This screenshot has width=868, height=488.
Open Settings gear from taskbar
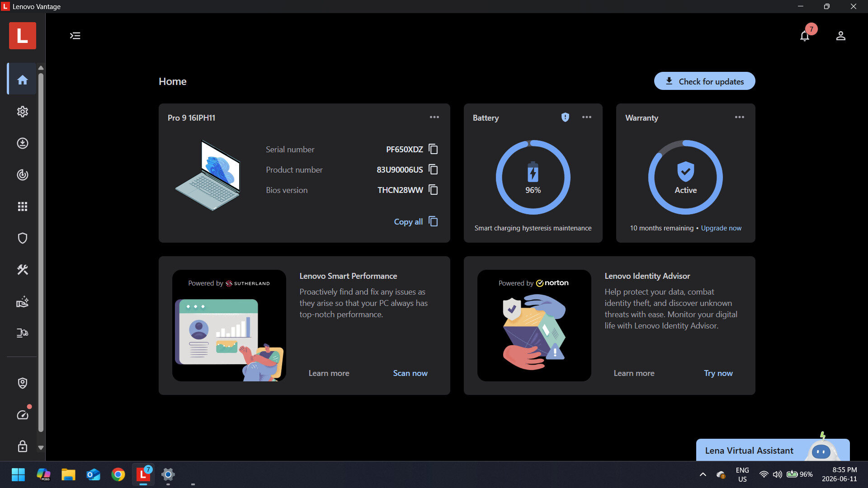[168, 474]
